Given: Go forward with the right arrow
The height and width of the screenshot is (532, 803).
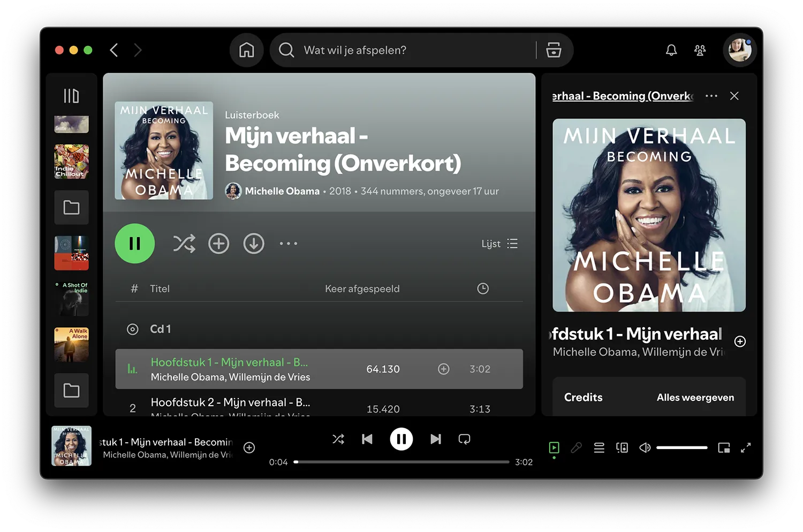Looking at the screenshot, I should point(138,50).
